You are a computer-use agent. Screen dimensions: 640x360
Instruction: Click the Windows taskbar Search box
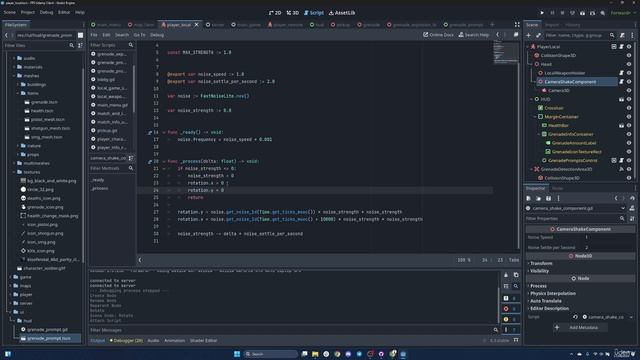[271, 354]
